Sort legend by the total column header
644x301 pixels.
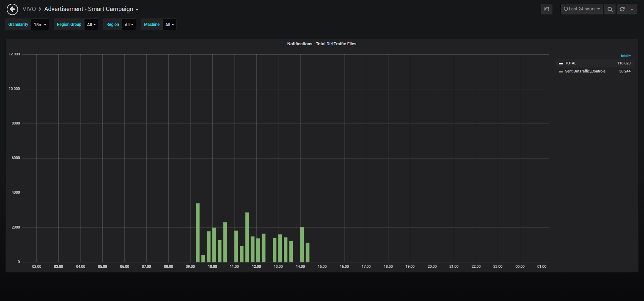(626, 56)
